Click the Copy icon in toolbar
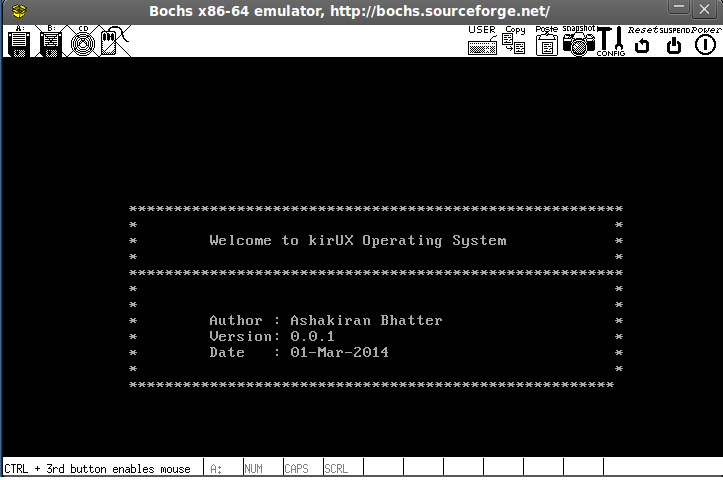 point(514,41)
